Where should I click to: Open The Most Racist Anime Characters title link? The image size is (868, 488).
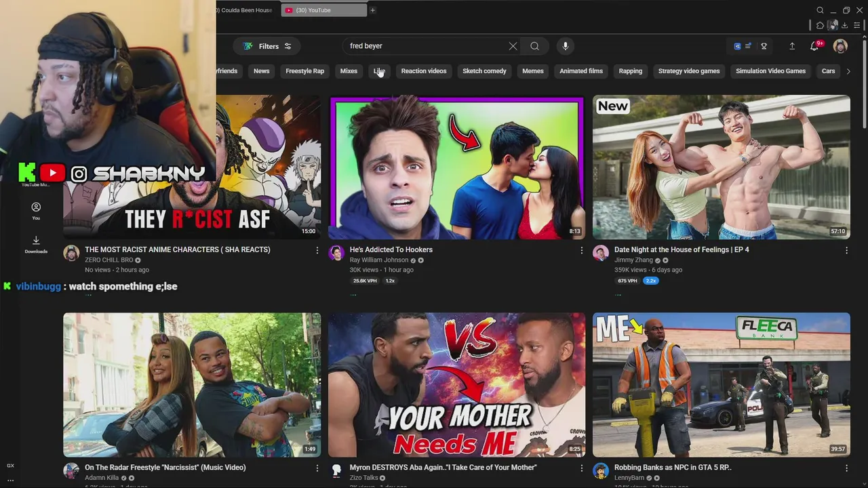pos(177,249)
